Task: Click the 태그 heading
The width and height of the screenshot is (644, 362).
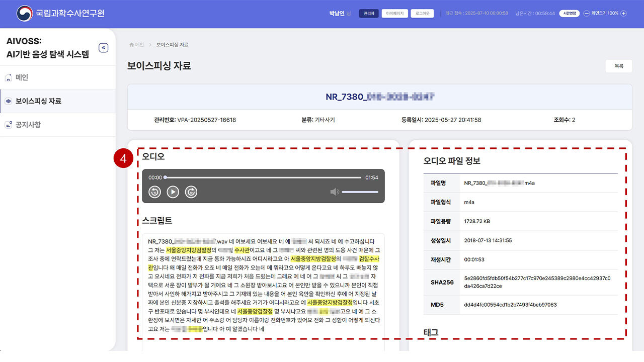Action: tap(431, 332)
